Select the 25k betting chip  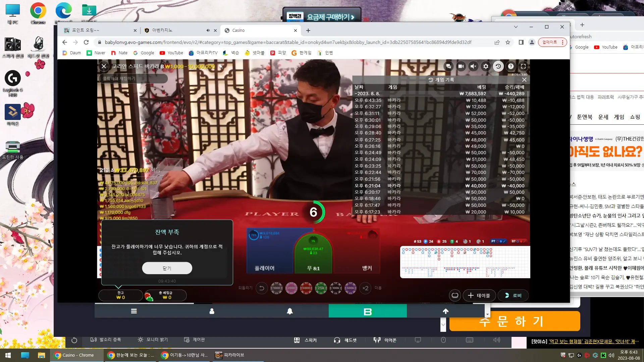(x=321, y=288)
